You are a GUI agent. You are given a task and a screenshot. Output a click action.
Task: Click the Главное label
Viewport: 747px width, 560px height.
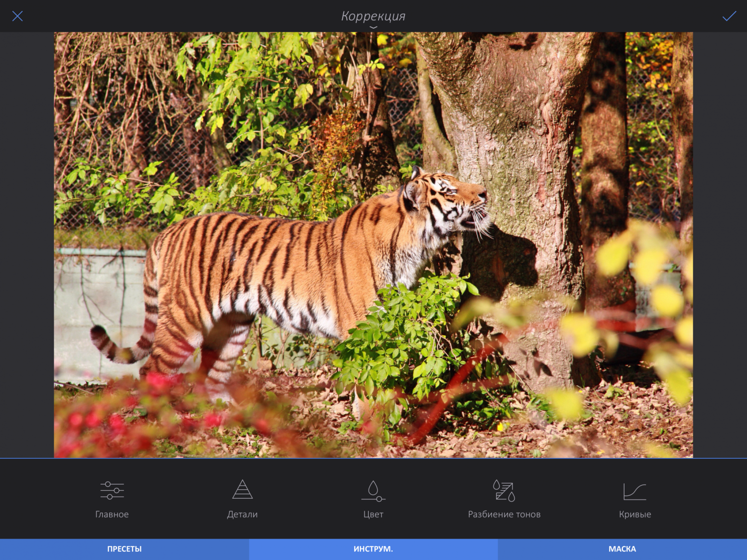click(112, 514)
